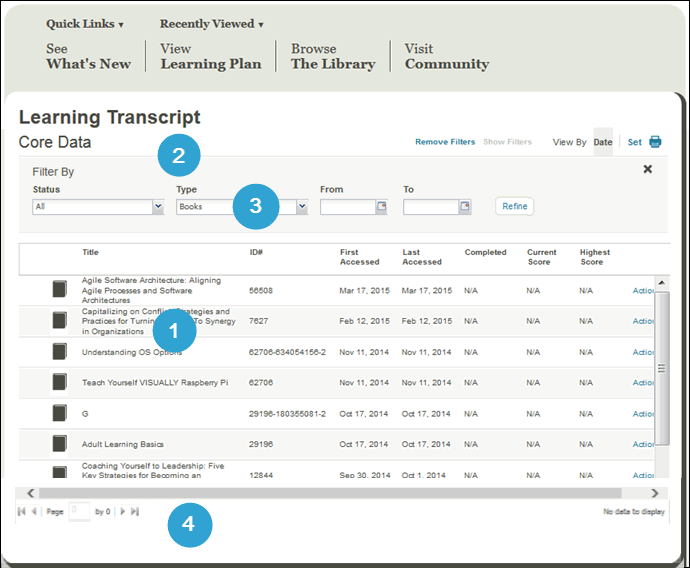The width and height of the screenshot is (690, 568).
Task: Expand the Status dropdown
Action: click(158, 206)
